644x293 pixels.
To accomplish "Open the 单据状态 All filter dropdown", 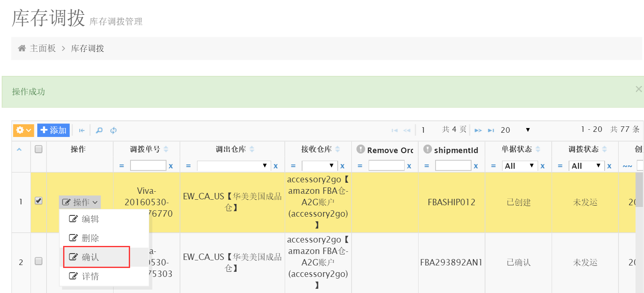I will pyautogui.click(x=520, y=166).
